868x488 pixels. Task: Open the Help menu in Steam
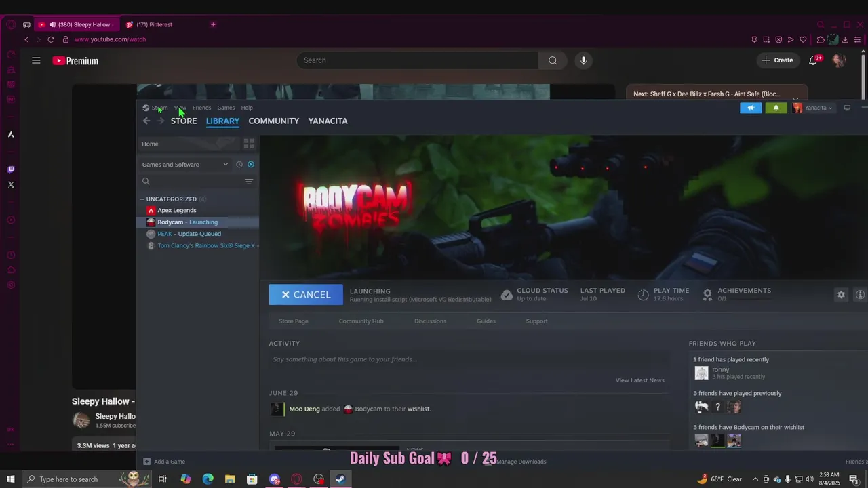click(x=247, y=108)
